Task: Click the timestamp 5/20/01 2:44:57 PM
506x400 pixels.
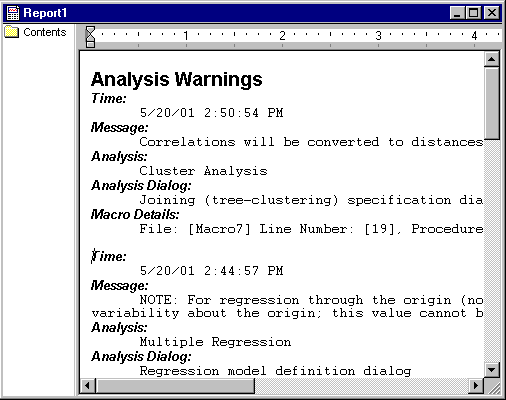Action: pos(212,271)
